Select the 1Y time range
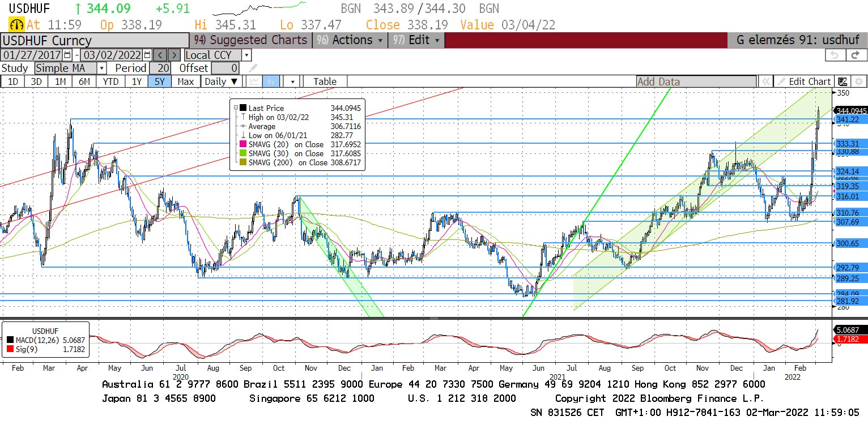 (137, 81)
